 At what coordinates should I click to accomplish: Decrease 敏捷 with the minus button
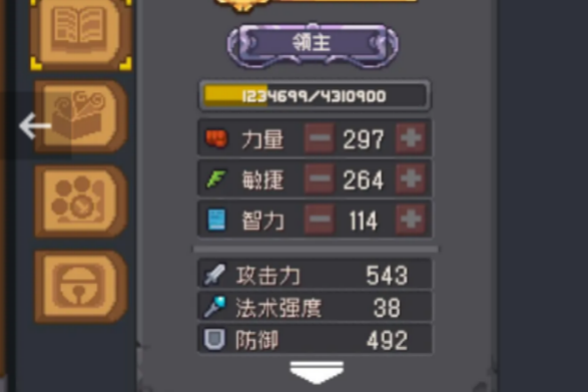pyautogui.click(x=319, y=179)
